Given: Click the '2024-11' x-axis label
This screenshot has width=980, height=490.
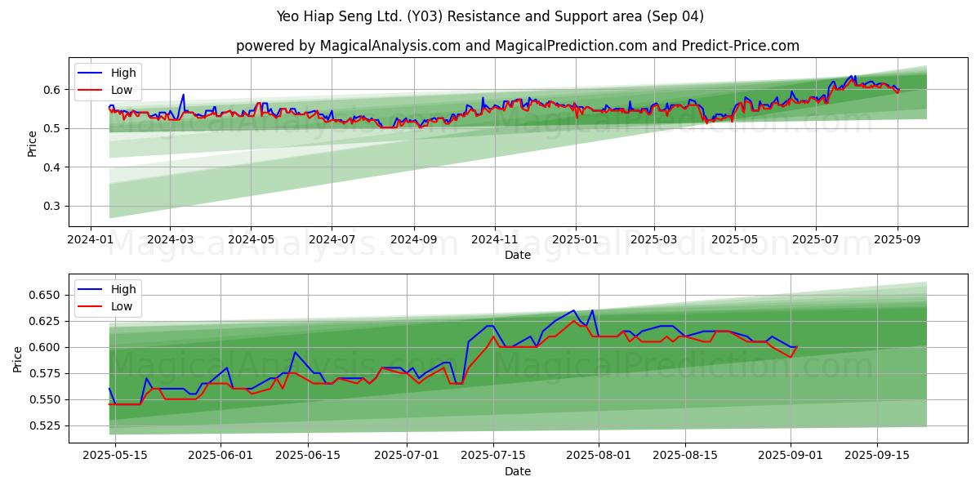Looking at the screenshot, I should (494, 240).
